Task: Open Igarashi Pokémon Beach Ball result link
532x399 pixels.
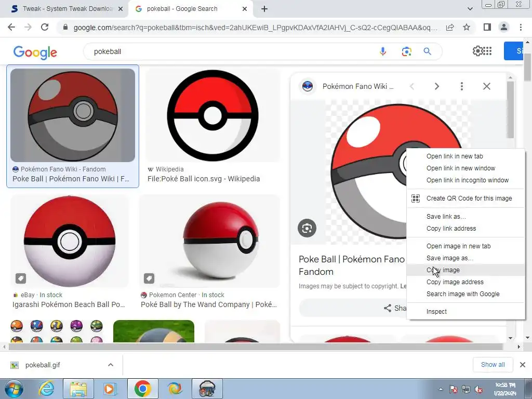Action: [69, 304]
